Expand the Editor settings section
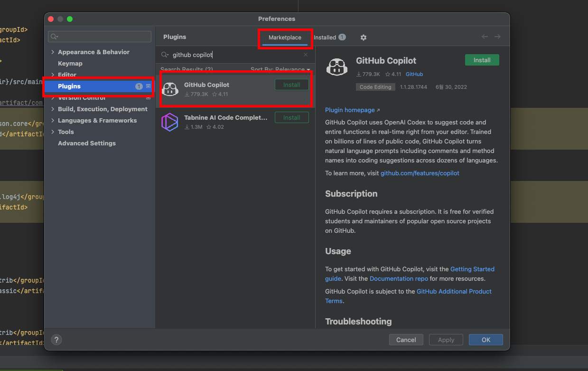This screenshot has width=588, height=371. coord(53,75)
